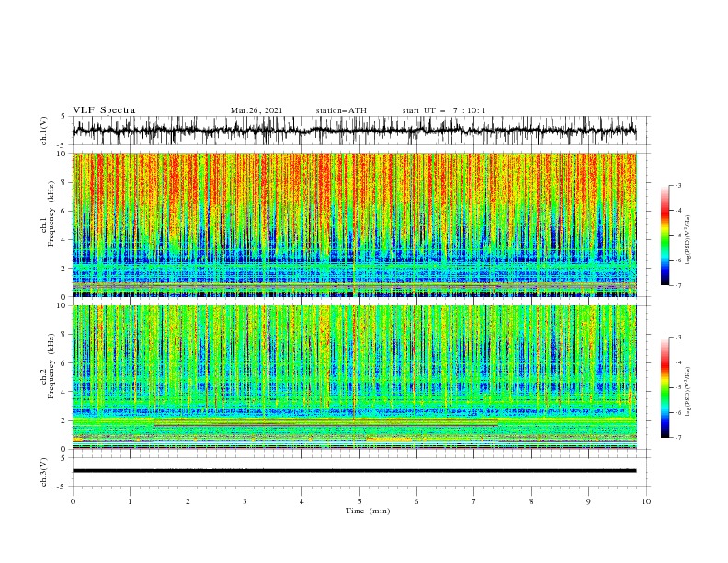Click time axis tick label "10"
728x563 pixels.
point(646,501)
